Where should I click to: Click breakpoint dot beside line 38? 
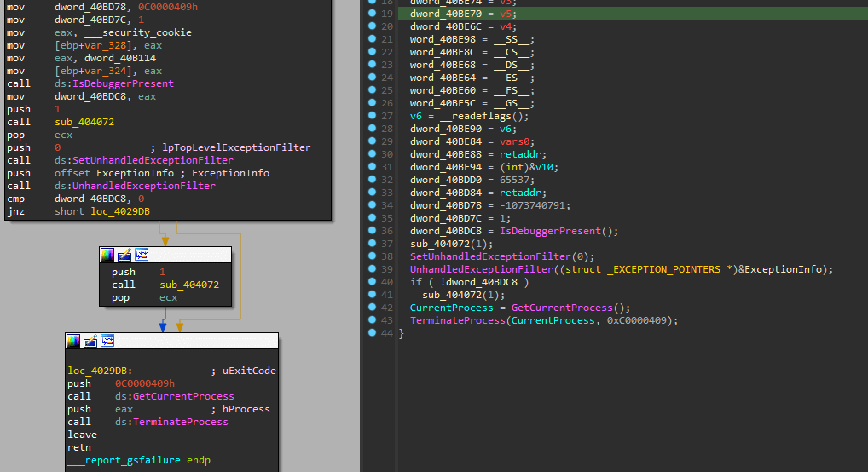point(373,256)
